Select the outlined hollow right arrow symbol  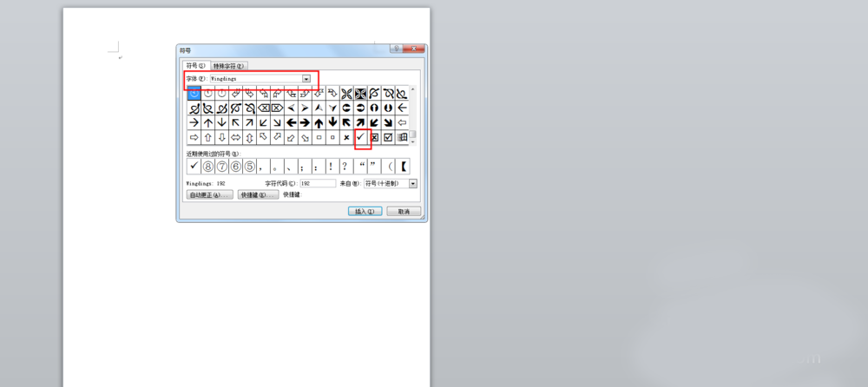(x=194, y=137)
